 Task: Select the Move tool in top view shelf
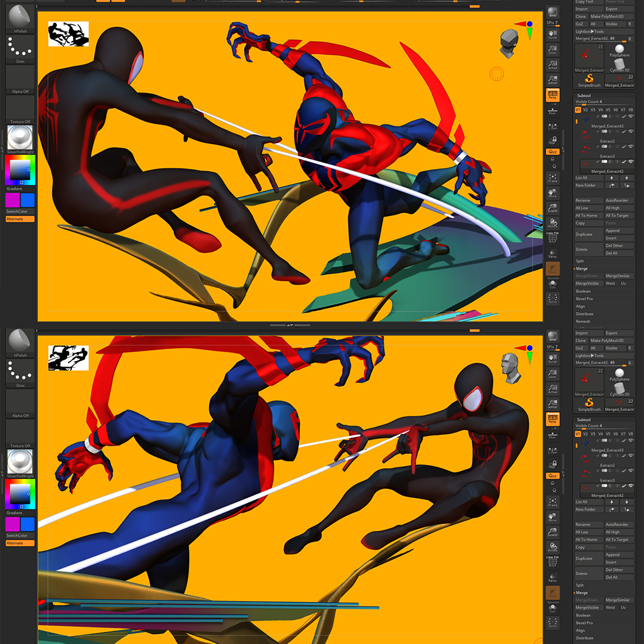tap(553, 193)
